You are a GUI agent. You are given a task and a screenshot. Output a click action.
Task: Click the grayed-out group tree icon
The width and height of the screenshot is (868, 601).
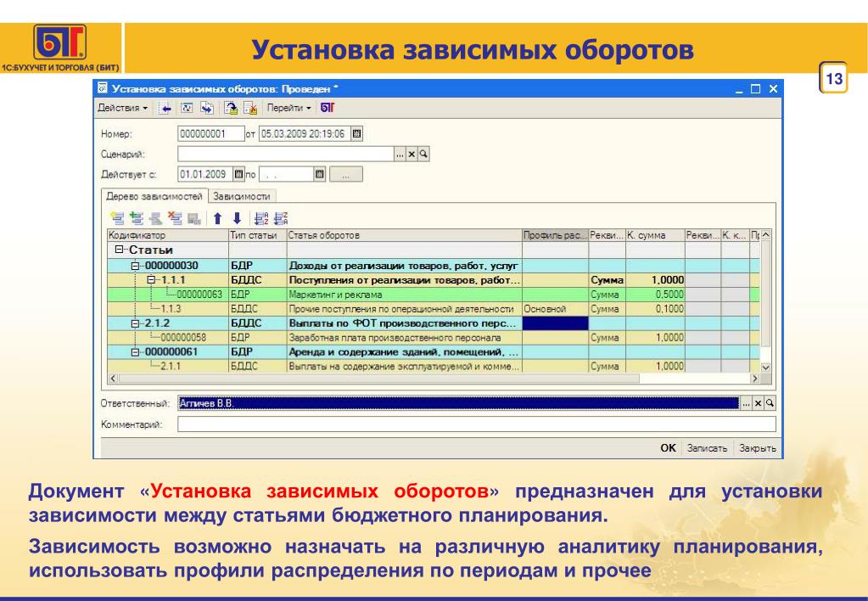[194, 218]
